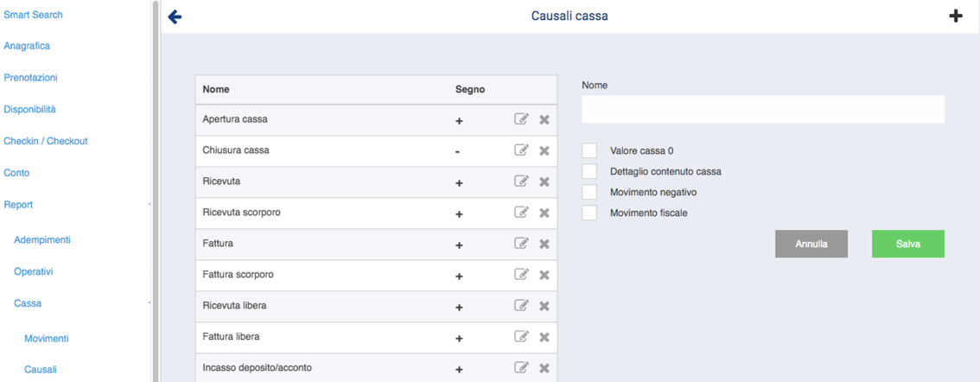Delete the Chiusura cassa row
This screenshot has width=980, height=382.
pyautogui.click(x=544, y=150)
